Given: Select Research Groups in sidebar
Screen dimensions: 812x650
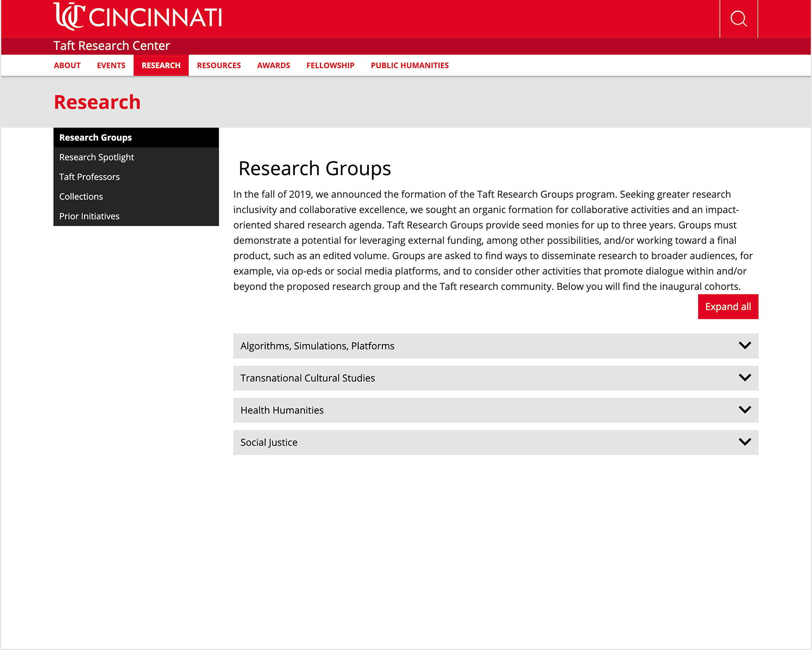Looking at the screenshot, I should point(136,138).
